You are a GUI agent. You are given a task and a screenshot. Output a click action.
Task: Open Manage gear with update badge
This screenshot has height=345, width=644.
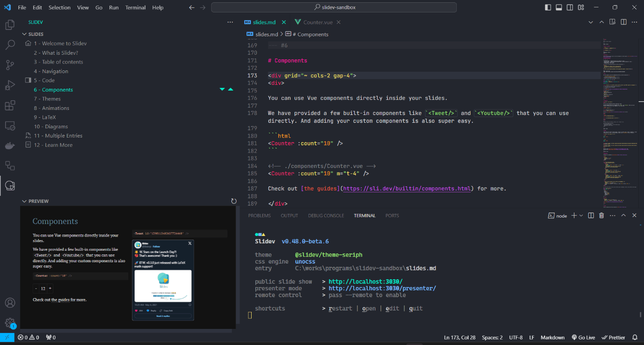10,323
